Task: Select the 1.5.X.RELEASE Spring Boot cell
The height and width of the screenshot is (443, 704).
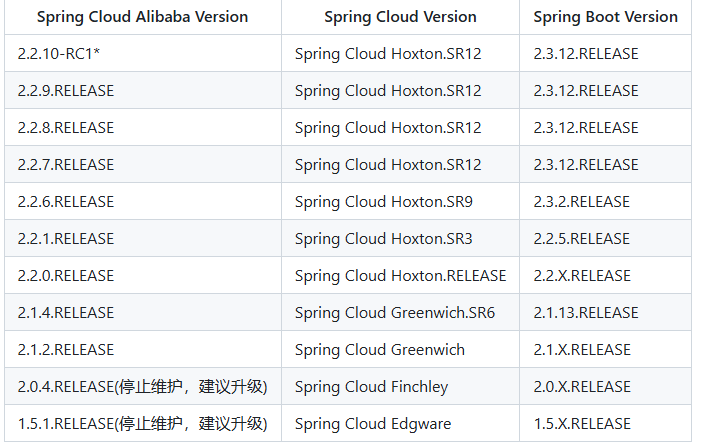Action: click(582, 424)
